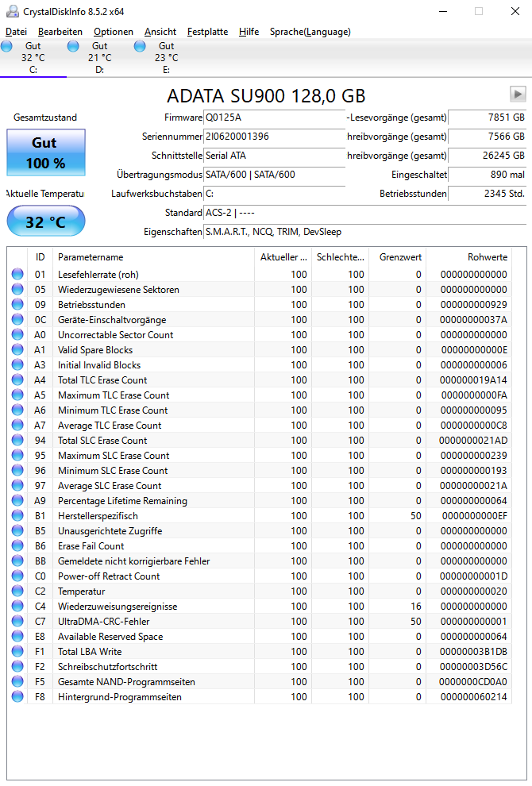Click the CrystalDiskInfo title bar app icon

[12, 11]
